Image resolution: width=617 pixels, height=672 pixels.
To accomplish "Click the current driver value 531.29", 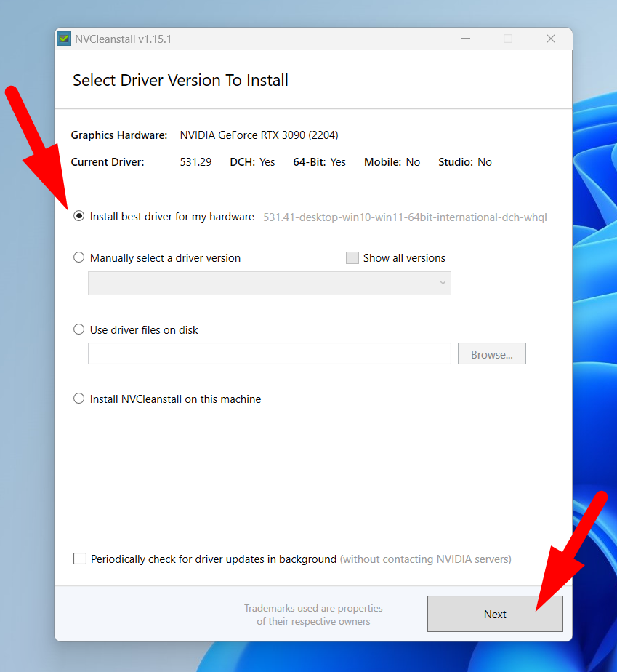I will pyautogui.click(x=195, y=162).
